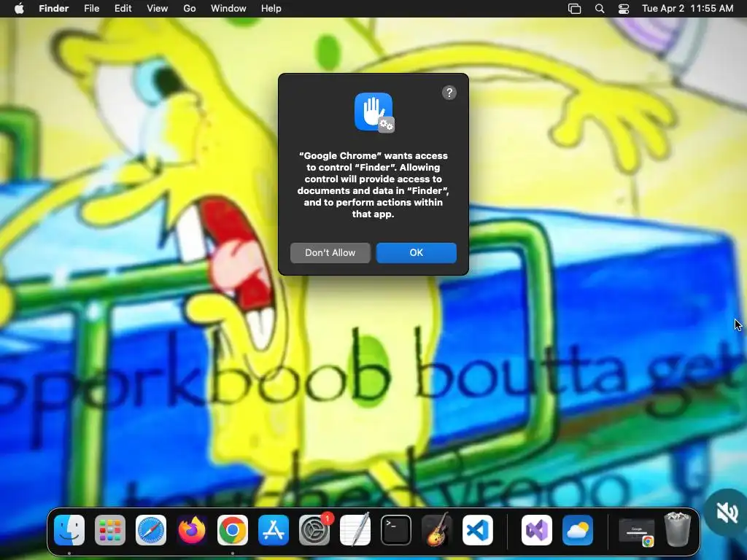Image resolution: width=747 pixels, height=560 pixels.
Task: Click Don't Allow in the permission dialog
Action: point(330,253)
